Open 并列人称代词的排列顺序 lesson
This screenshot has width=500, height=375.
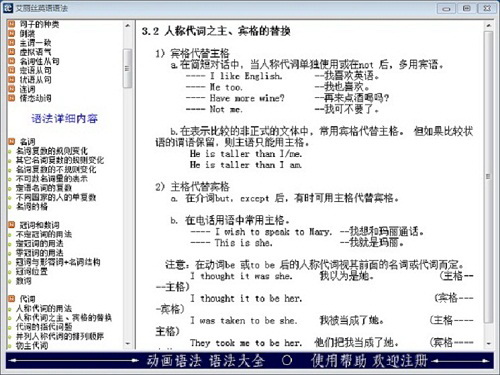(60, 336)
